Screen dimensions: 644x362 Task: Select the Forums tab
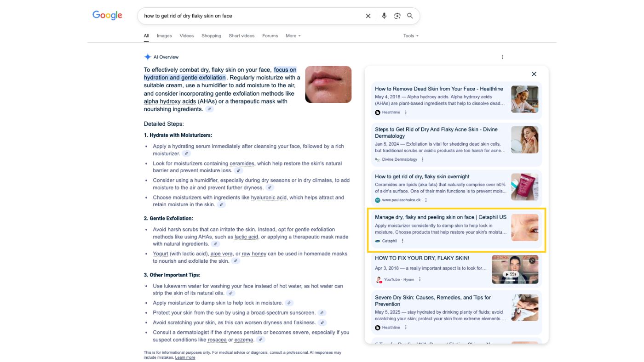click(x=270, y=35)
